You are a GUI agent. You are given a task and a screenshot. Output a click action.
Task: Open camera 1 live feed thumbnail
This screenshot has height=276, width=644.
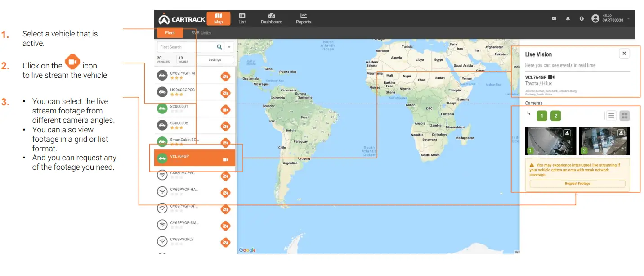tap(550, 141)
